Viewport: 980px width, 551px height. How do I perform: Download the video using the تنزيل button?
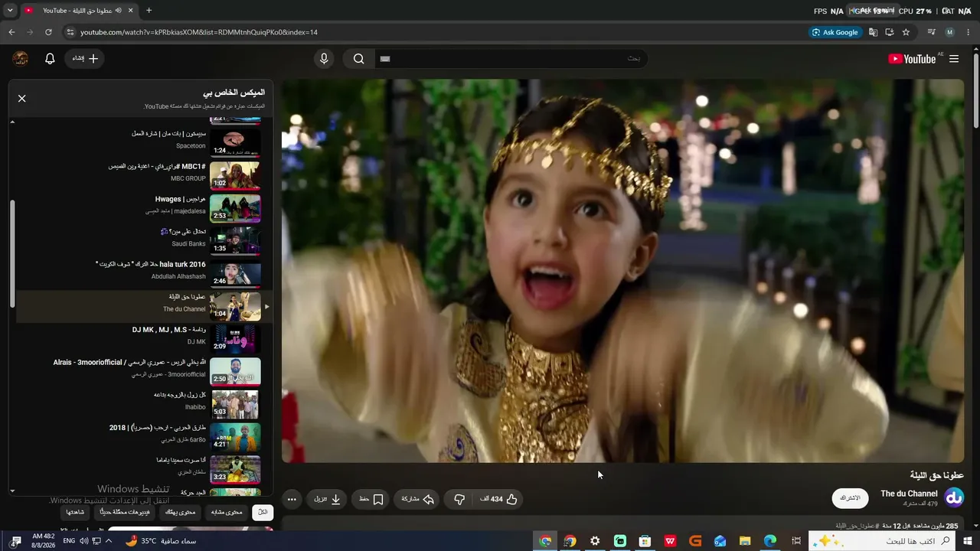pos(327,499)
